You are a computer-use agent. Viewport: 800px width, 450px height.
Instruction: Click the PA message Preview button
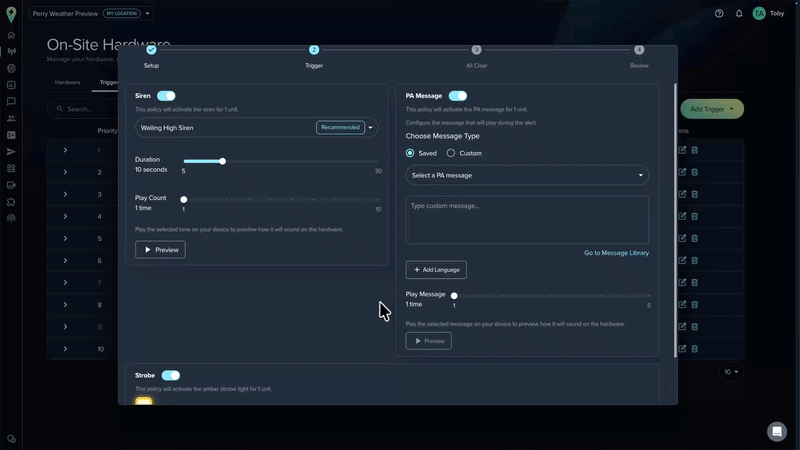pos(429,341)
